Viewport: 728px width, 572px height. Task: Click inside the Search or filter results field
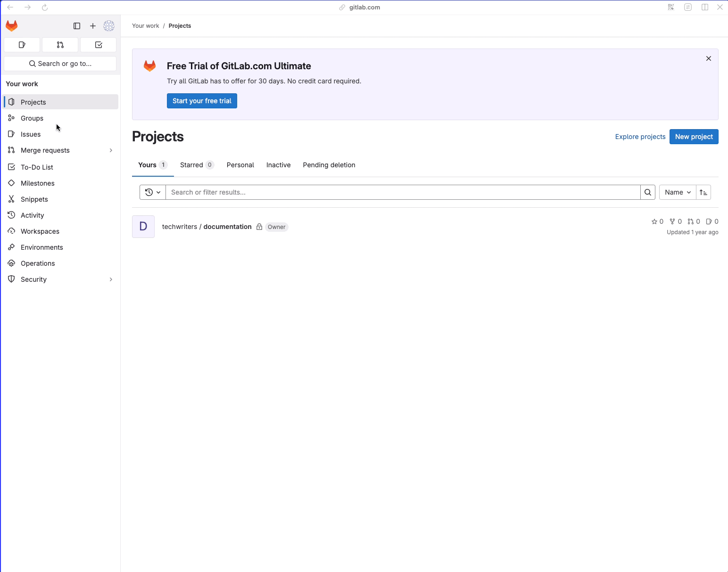[x=377, y=192]
